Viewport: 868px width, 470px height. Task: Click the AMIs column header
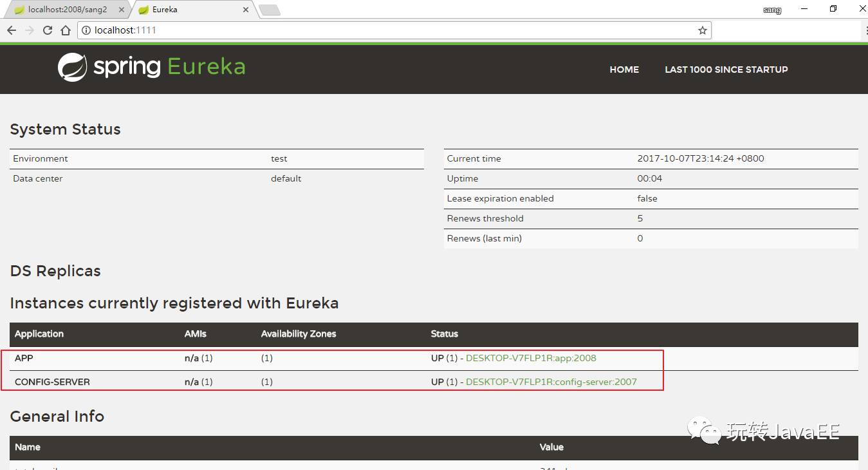click(x=196, y=334)
